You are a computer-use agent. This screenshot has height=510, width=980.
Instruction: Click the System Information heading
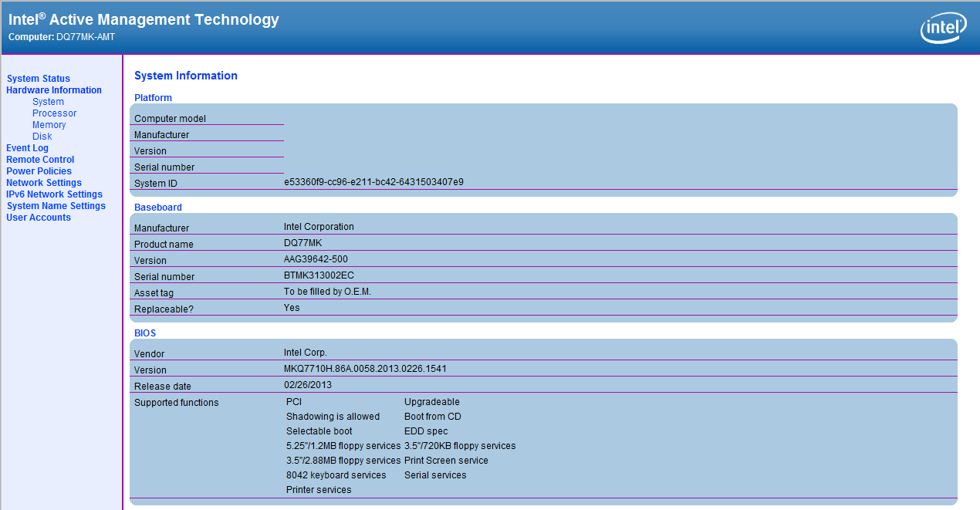[186, 76]
